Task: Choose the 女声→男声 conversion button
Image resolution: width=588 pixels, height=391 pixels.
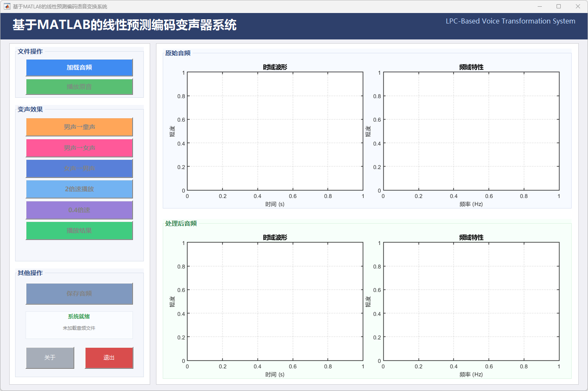Action: 79,169
